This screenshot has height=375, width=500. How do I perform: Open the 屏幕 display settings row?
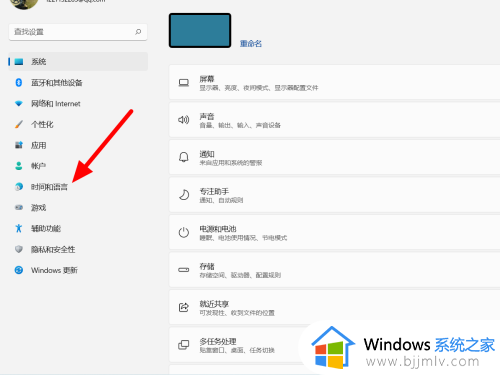click(x=335, y=83)
